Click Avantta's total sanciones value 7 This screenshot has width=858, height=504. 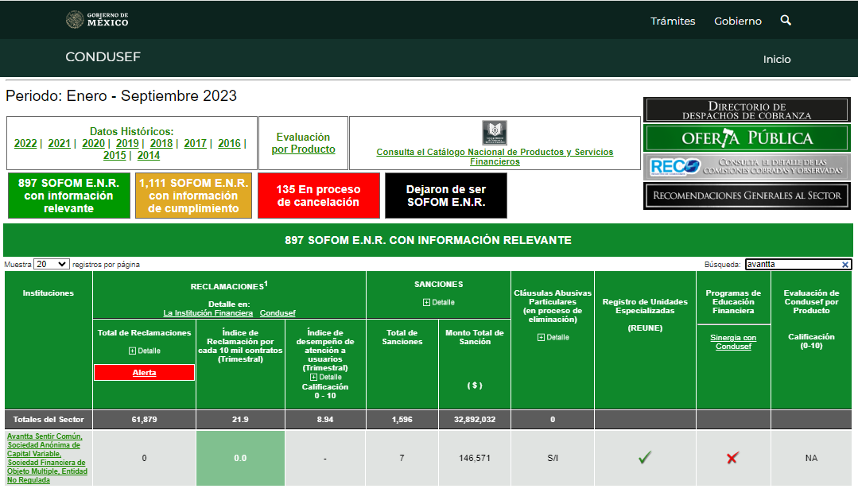(402, 458)
